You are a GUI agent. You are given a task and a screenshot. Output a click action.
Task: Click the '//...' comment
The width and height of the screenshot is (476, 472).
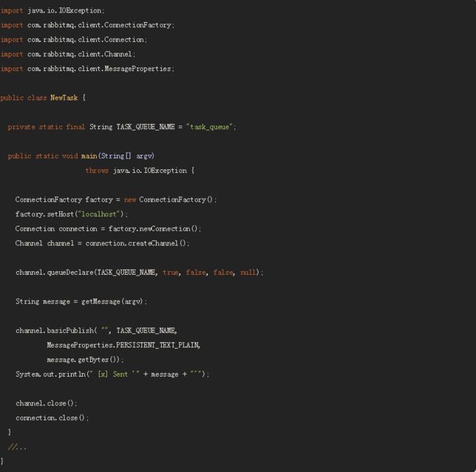pyautogui.click(x=18, y=447)
